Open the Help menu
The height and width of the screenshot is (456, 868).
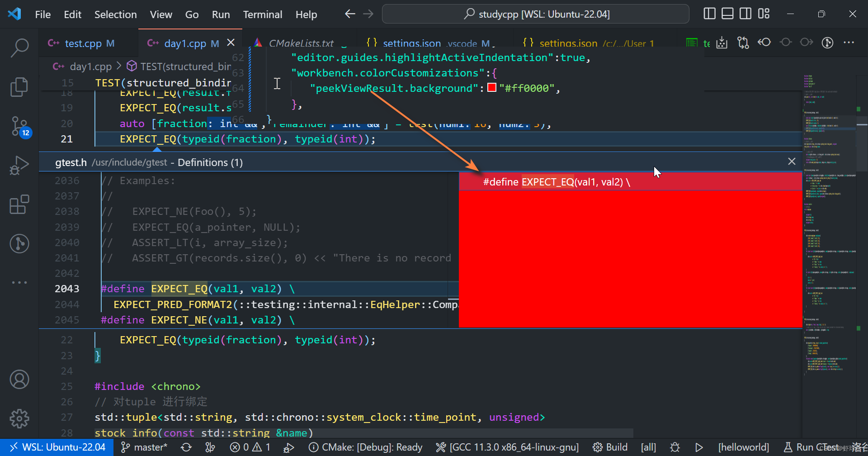point(306,14)
